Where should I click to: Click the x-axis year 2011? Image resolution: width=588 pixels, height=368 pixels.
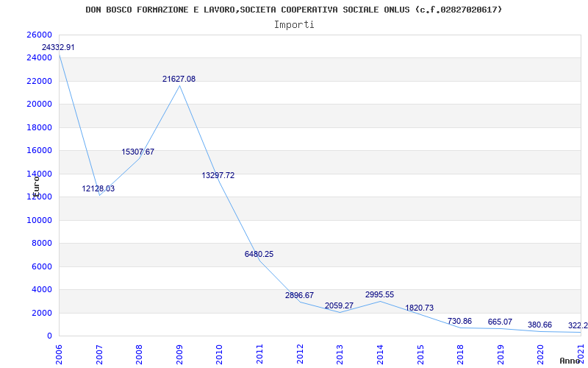[x=259, y=354]
